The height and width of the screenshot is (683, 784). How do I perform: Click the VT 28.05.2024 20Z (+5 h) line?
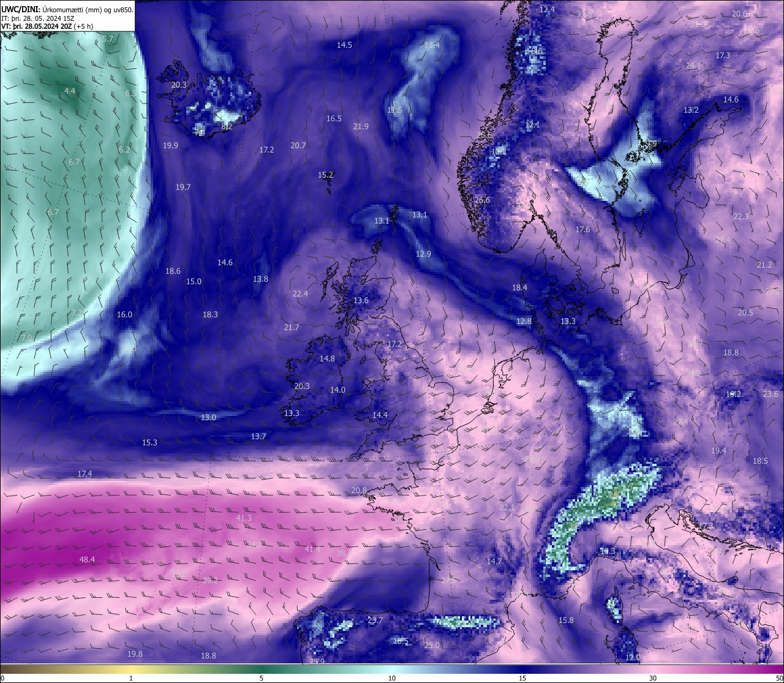47,26
